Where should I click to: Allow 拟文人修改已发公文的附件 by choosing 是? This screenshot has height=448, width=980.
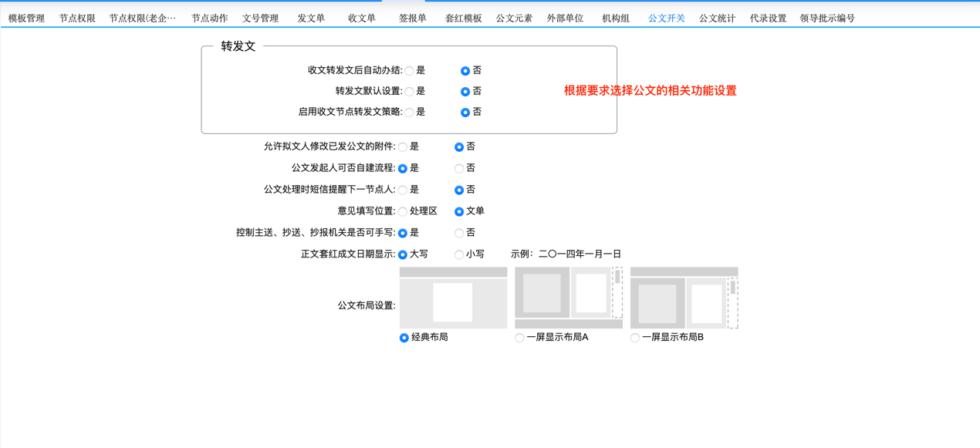coord(402,147)
